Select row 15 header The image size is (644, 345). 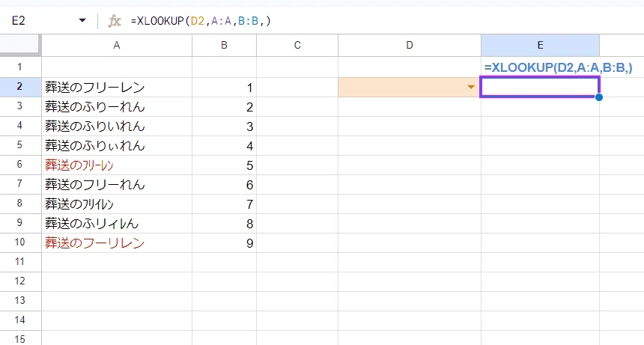(x=20, y=339)
